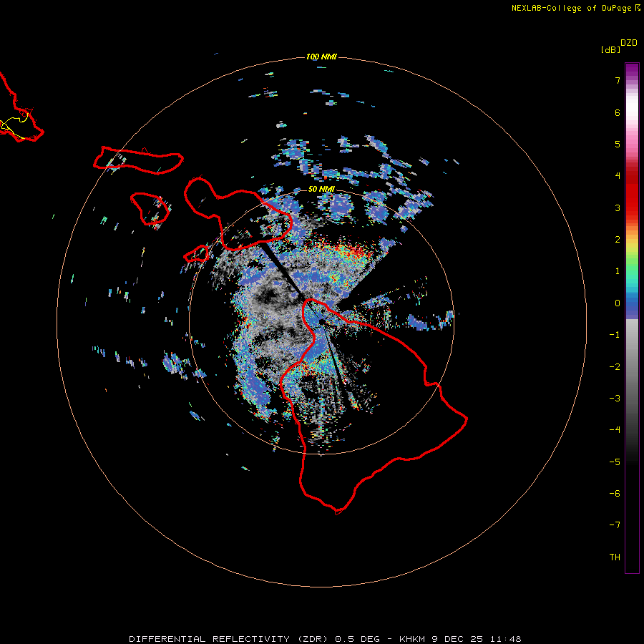This screenshot has height=644, width=644.
Task: Click the radar site dot at the map center
Action: (x=321, y=321)
